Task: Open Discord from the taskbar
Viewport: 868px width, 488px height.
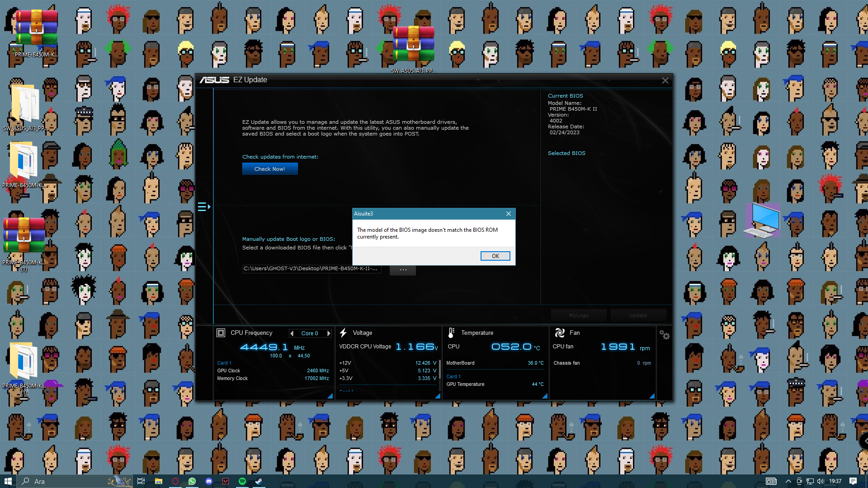Action: click(209, 481)
